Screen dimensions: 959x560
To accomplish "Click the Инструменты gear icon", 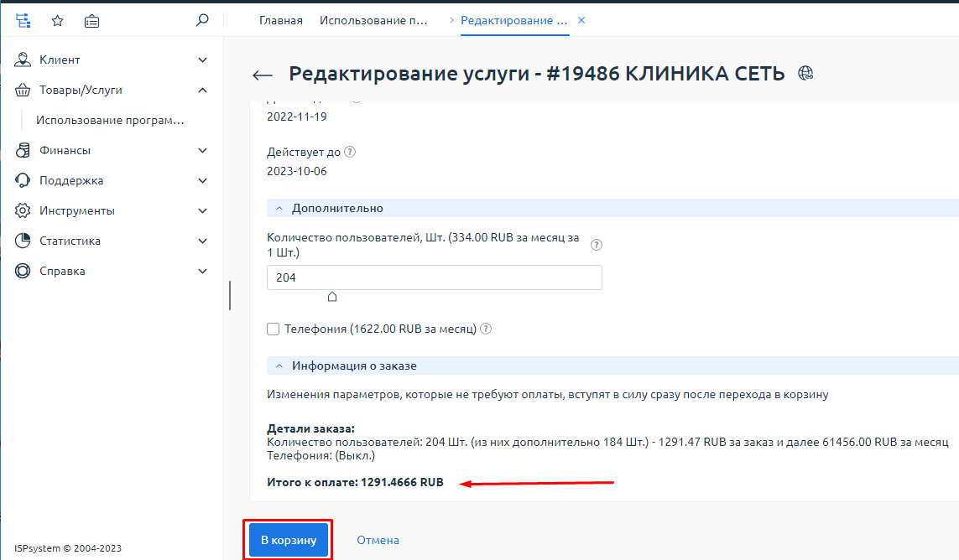I will pyautogui.click(x=23, y=210).
